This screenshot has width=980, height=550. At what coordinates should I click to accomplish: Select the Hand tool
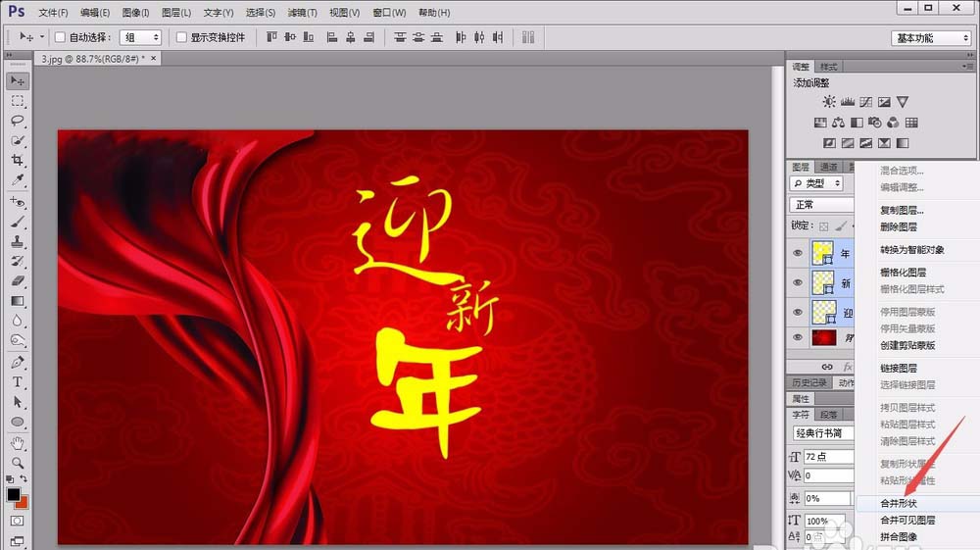[x=18, y=442]
